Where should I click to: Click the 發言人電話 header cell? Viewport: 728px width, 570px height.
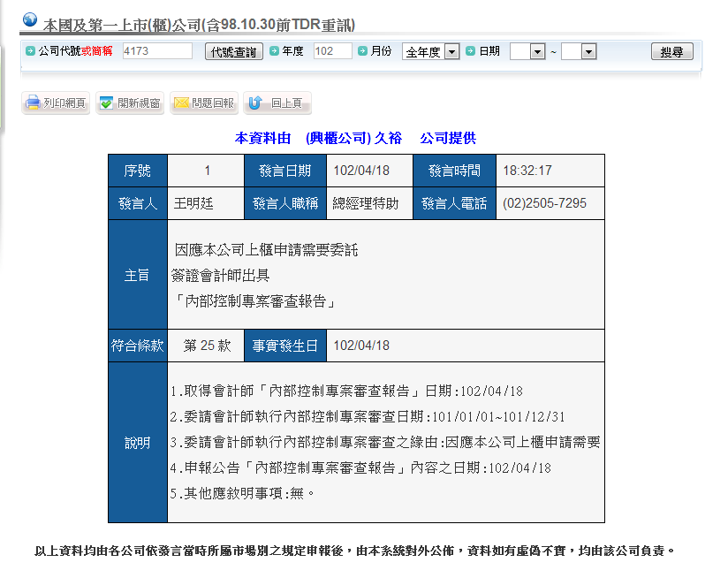pos(454,203)
